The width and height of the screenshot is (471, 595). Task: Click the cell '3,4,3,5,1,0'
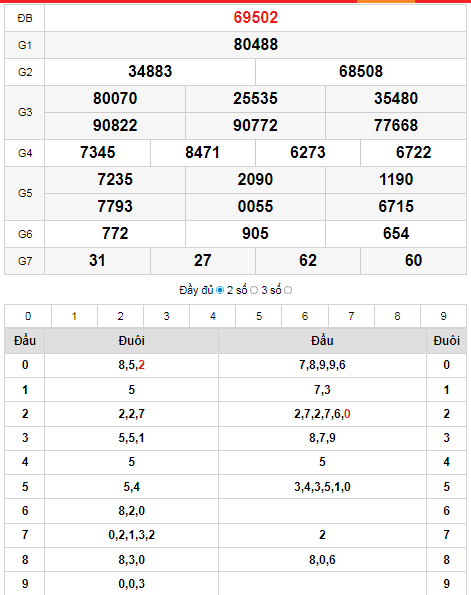coord(322,486)
